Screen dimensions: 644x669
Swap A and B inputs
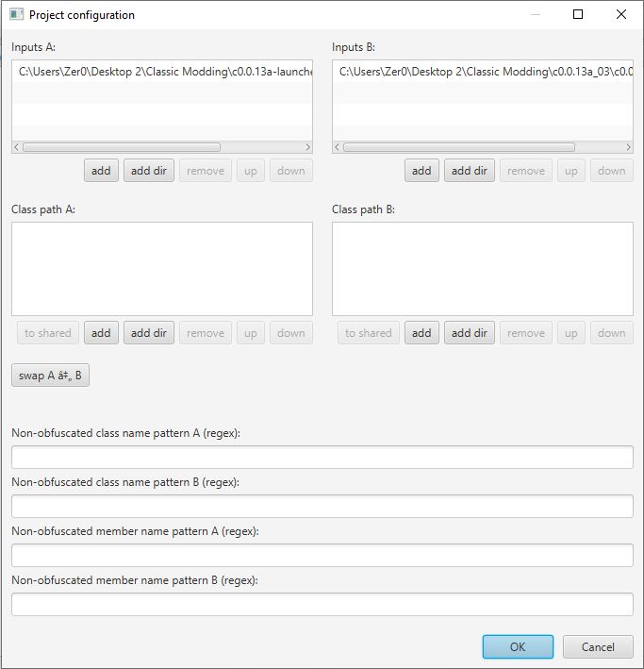(50, 376)
